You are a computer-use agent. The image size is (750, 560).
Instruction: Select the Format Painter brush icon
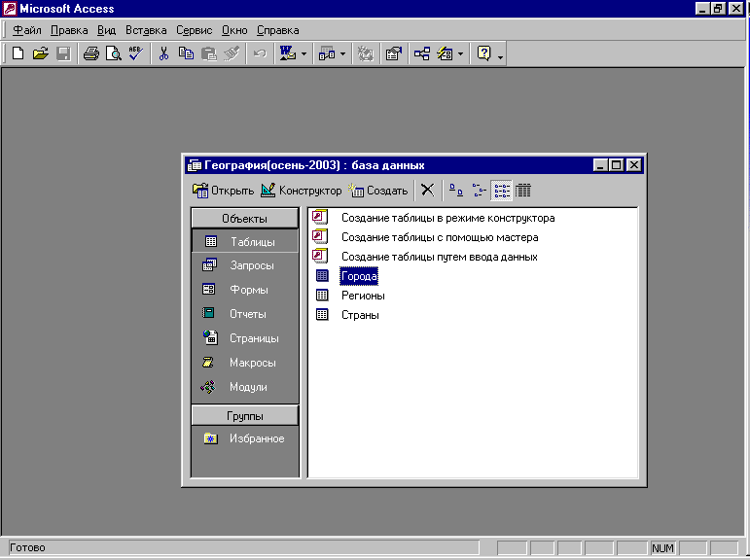[x=232, y=53]
